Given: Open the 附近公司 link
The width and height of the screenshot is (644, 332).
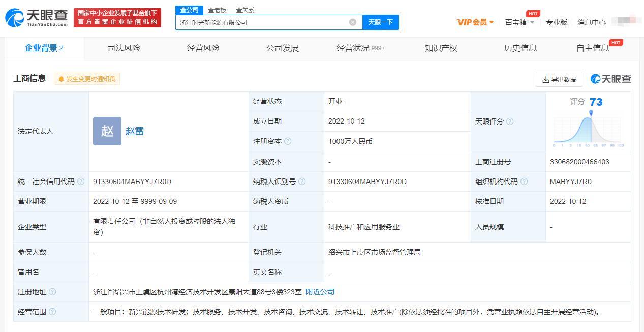Looking at the screenshot, I should [320, 292].
